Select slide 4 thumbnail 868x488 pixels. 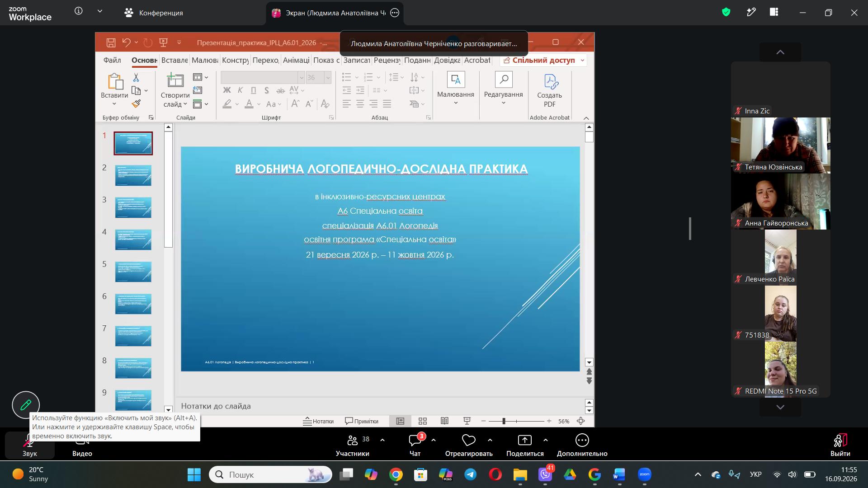click(133, 239)
